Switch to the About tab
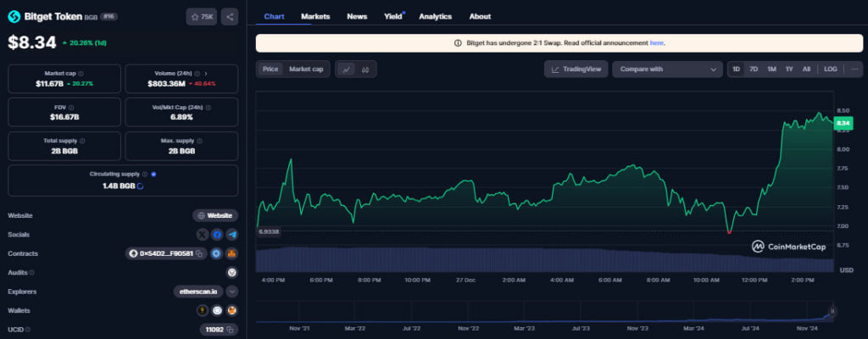Image resolution: width=868 pixels, height=339 pixels. pos(480,17)
